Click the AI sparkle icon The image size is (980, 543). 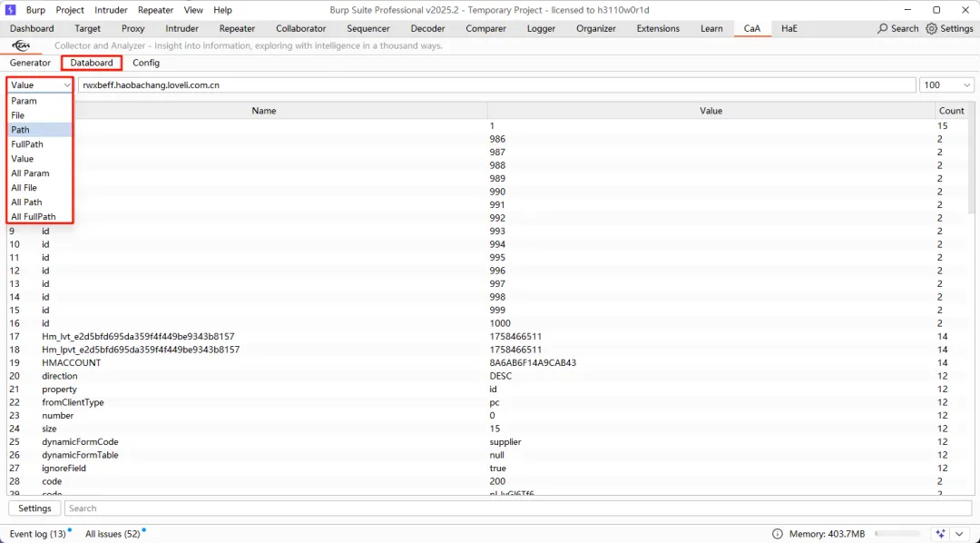[941, 534]
